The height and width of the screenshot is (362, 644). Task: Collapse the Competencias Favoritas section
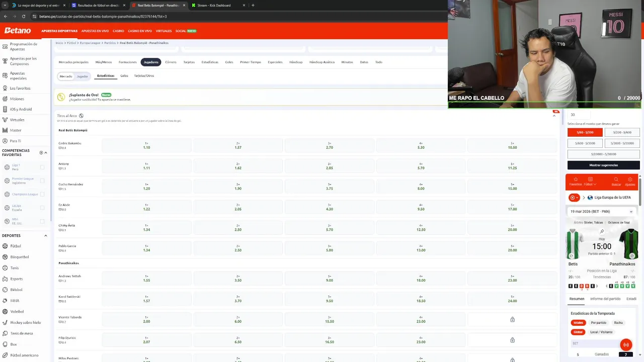(x=46, y=152)
